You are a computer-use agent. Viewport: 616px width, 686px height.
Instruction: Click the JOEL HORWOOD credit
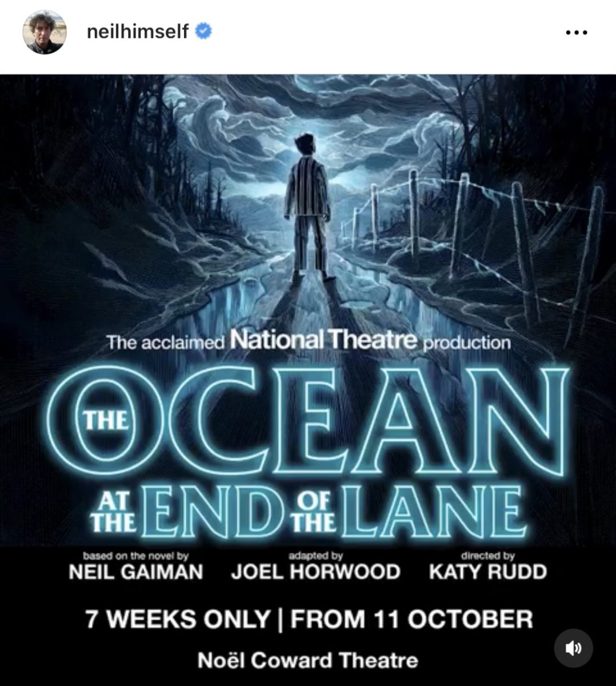click(315, 572)
